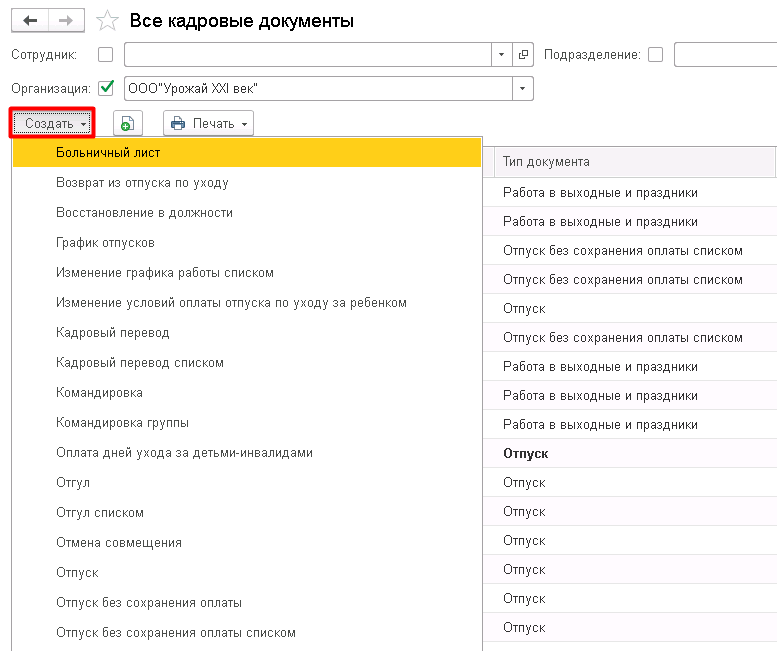This screenshot has width=777, height=651.
Task: Select first Работа в выходные и праздники row
Action: click(x=630, y=192)
